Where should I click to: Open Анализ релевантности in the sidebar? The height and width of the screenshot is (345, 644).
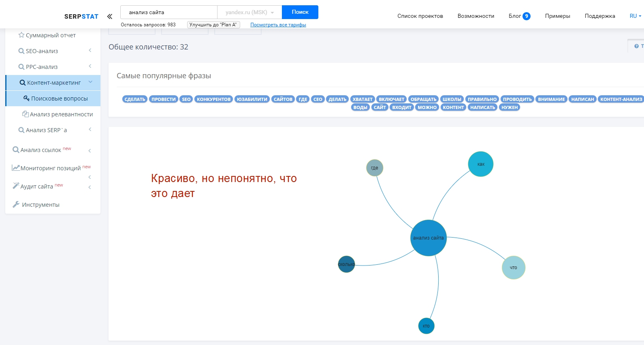point(61,114)
